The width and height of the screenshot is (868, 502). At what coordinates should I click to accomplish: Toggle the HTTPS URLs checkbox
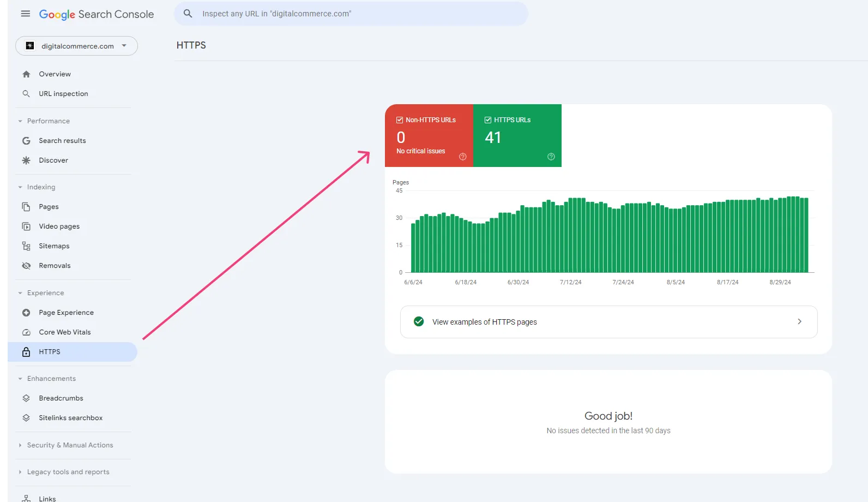(488, 120)
